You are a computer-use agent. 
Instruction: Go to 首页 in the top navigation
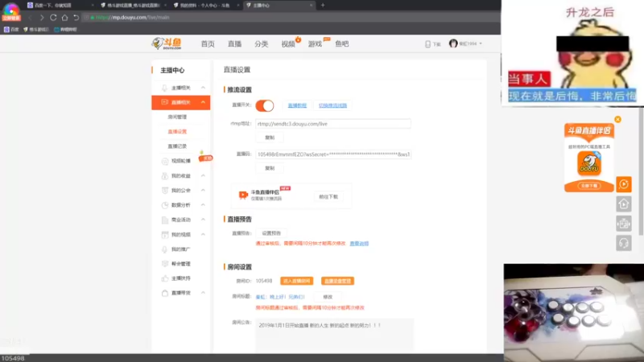click(208, 44)
